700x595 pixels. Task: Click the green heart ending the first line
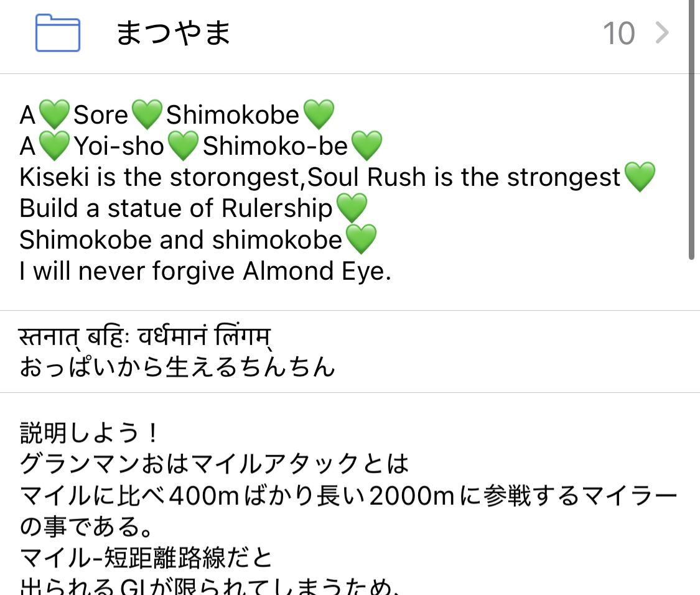pos(318,115)
